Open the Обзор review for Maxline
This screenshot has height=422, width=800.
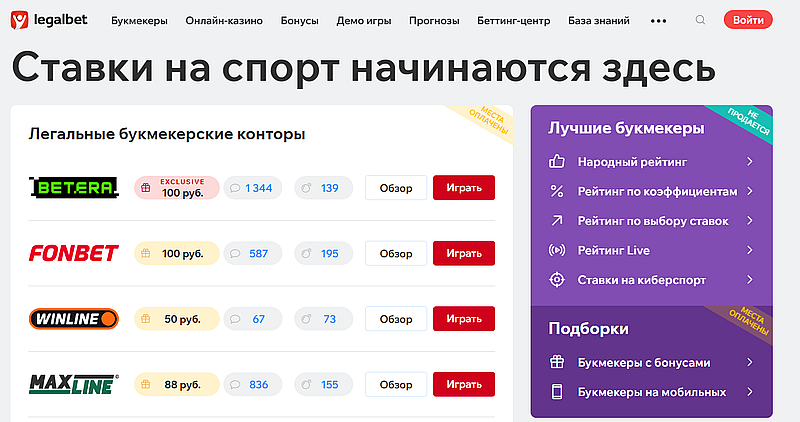pyautogui.click(x=396, y=384)
